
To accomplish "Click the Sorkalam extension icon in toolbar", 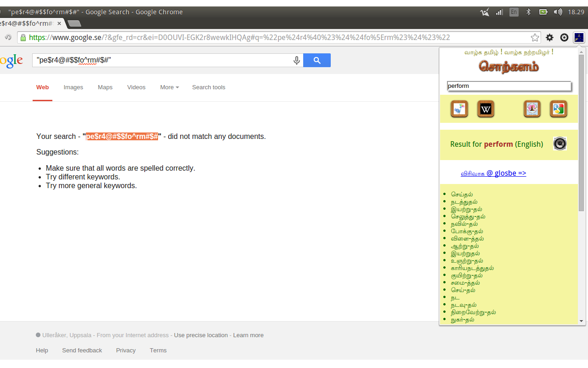I will click(x=579, y=38).
